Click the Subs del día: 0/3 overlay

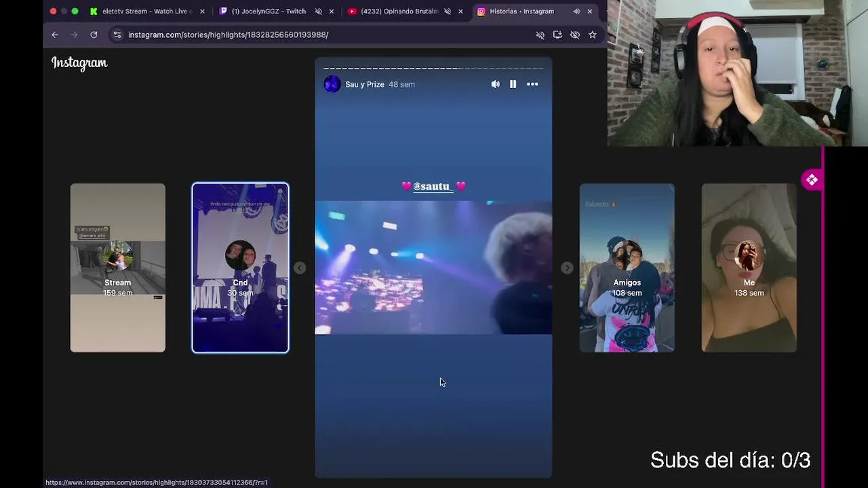tap(730, 460)
